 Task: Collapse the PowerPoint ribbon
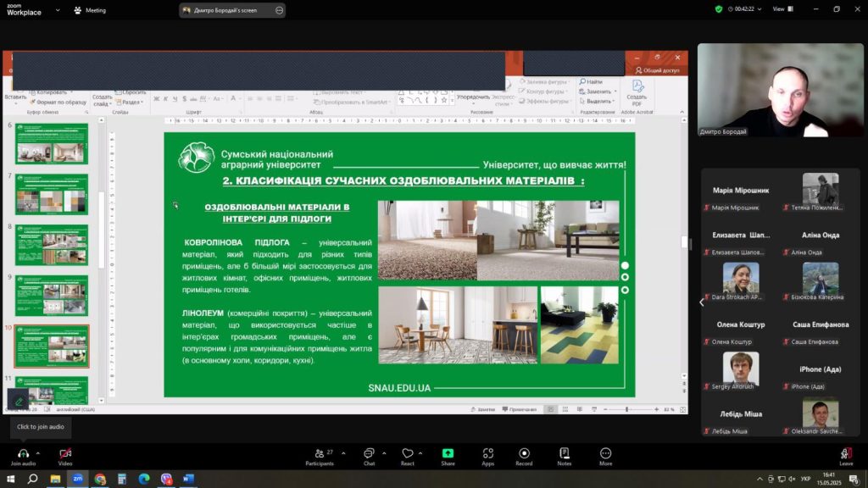pos(682,113)
